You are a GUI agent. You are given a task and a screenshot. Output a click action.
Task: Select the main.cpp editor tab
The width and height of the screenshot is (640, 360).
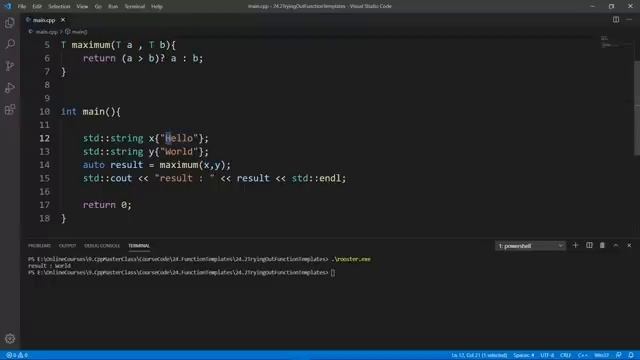(44, 20)
